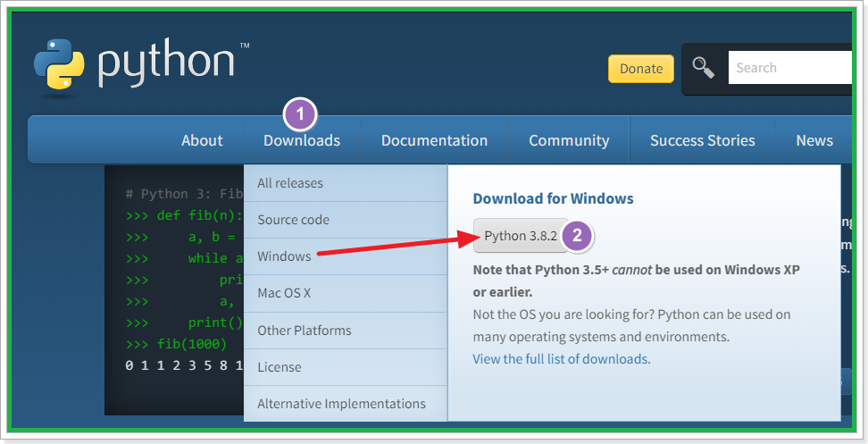Open the Community menu
Image resolution: width=868 pixels, height=444 pixels.
(569, 140)
